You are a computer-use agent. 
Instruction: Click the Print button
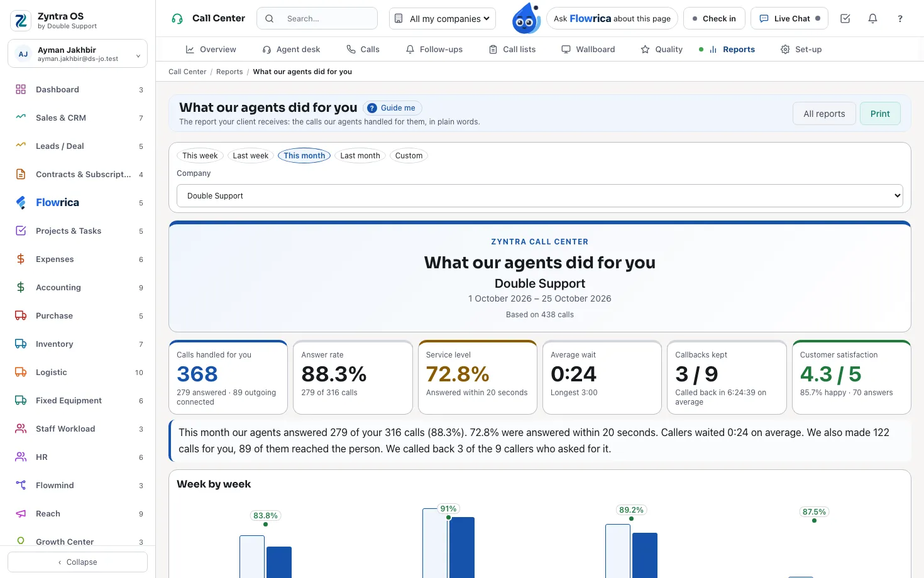coord(880,114)
